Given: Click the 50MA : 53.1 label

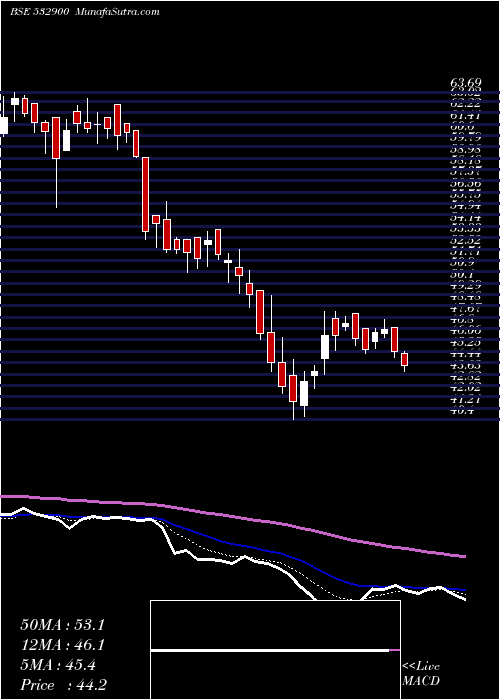Looking at the screenshot, I should 62,625.
